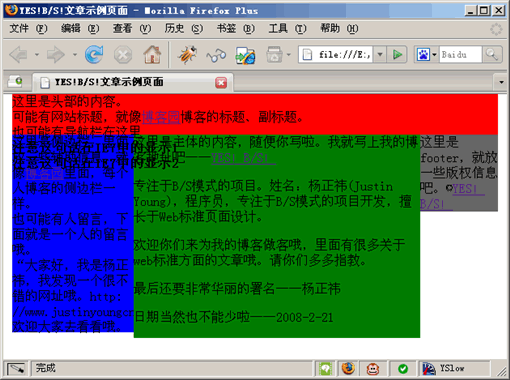Click the text 最后还要非常华丽的署名——杨正祎
The height and width of the screenshot is (380, 510).
pyautogui.click(x=237, y=288)
